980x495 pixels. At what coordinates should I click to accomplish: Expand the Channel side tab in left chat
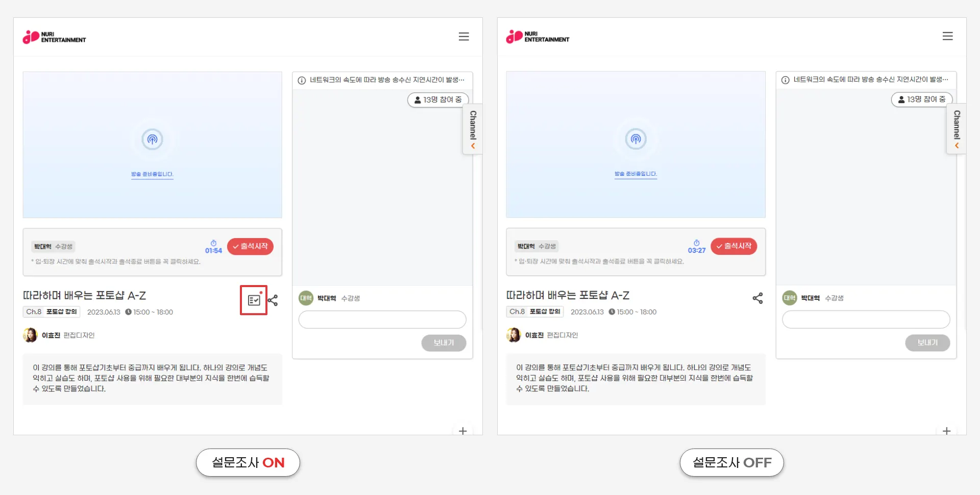point(473,130)
